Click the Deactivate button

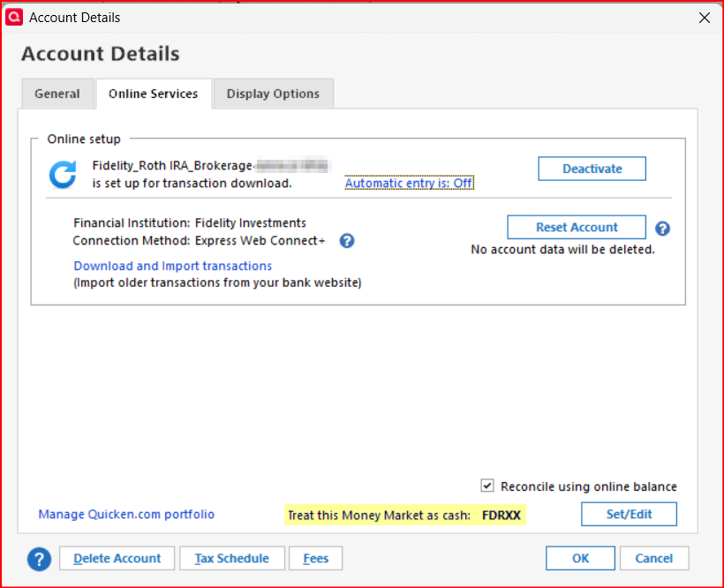592,169
